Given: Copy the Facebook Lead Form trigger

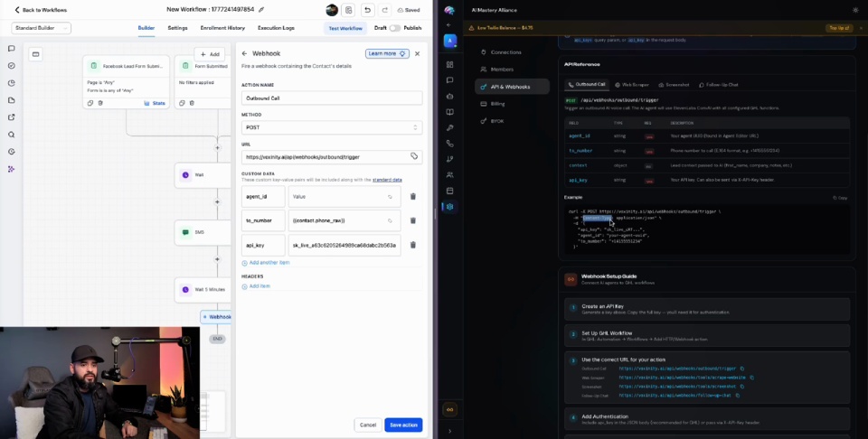Looking at the screenshot, I should [90, 103].
